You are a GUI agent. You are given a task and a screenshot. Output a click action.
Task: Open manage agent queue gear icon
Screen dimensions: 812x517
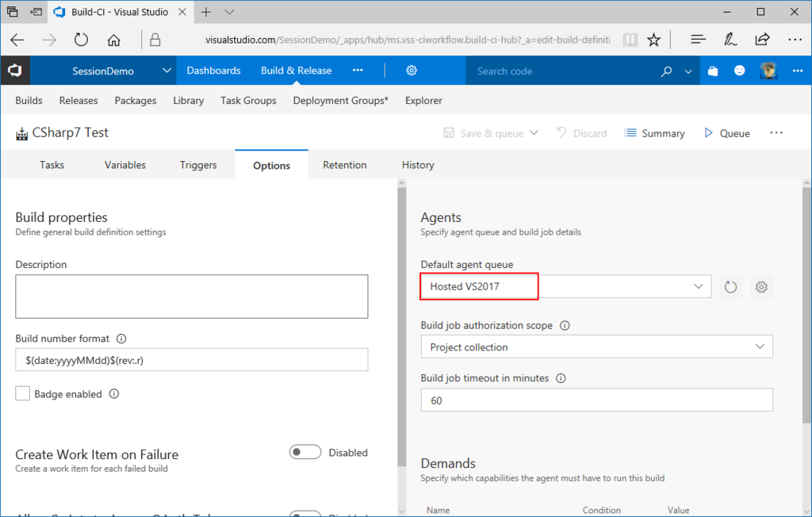[760, 287]
